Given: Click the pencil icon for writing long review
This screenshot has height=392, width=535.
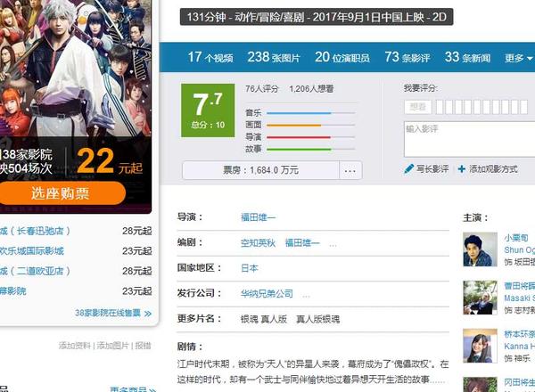Looking at the screenshot, I should click(x=408, y=168).
